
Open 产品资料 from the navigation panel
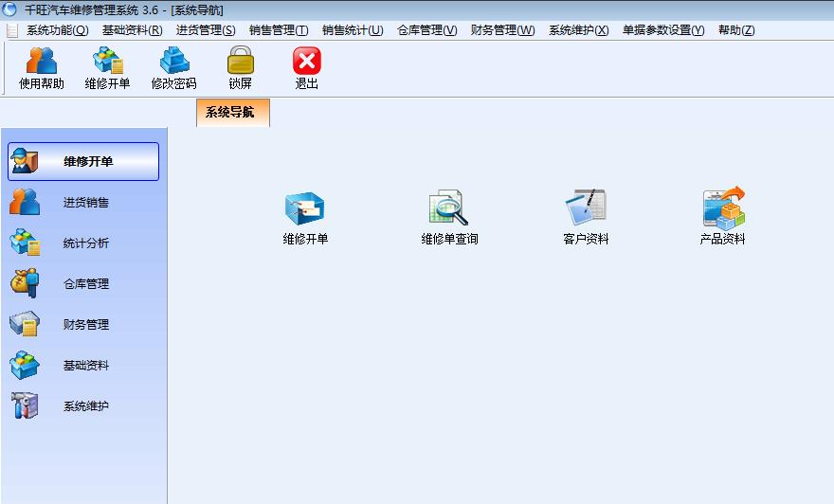722,216
